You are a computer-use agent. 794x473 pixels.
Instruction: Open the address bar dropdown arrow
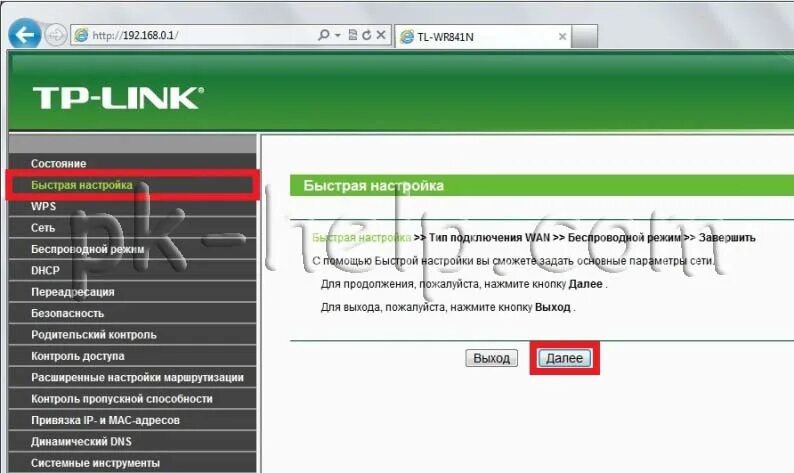338,35
